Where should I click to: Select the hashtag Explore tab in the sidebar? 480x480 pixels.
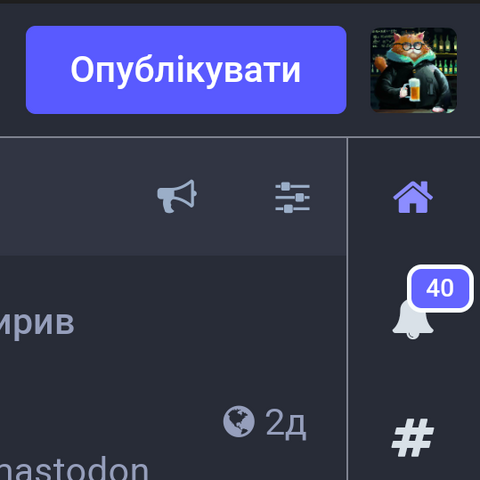pyautogui.click(x=413, y=437)
